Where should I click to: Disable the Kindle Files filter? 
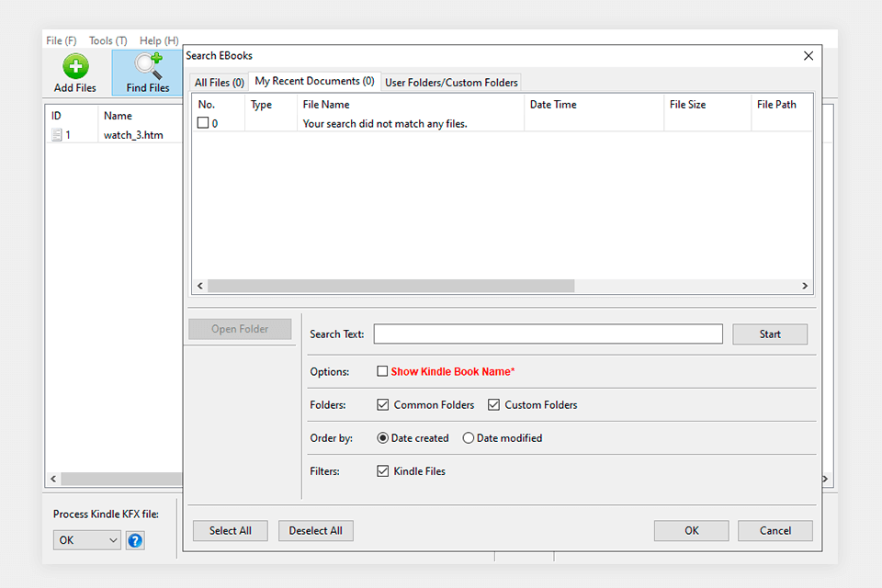383,471
